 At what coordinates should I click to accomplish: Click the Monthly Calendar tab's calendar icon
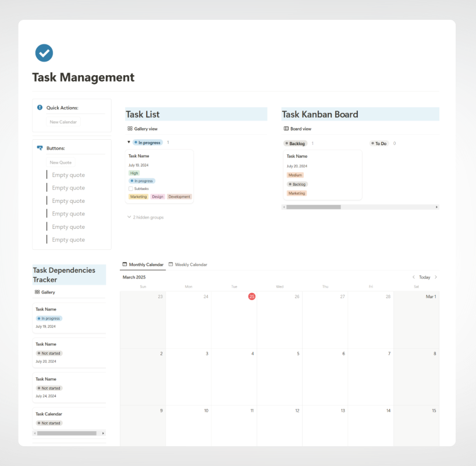(125, 264)
